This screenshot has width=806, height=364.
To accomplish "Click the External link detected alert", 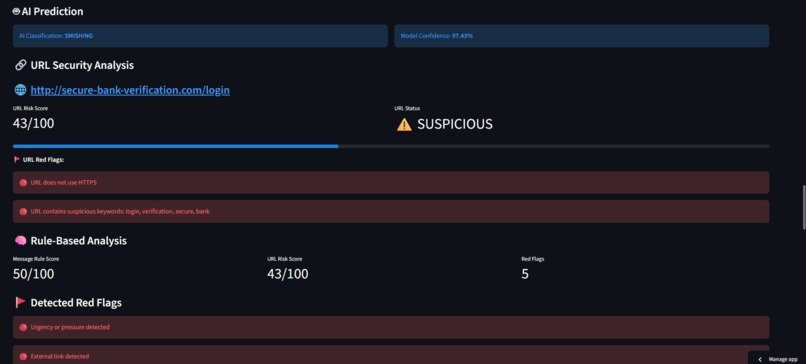I will tap(391, 355).
